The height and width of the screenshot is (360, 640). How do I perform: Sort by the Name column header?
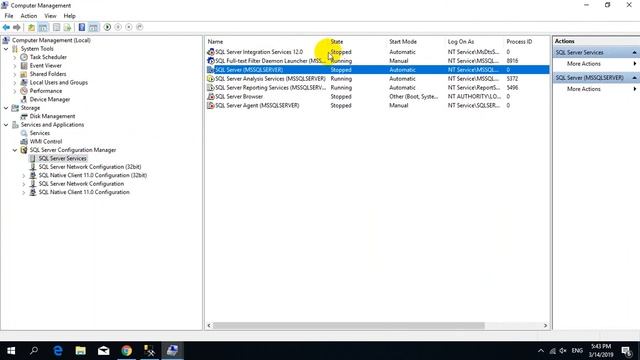click(215, 42)
